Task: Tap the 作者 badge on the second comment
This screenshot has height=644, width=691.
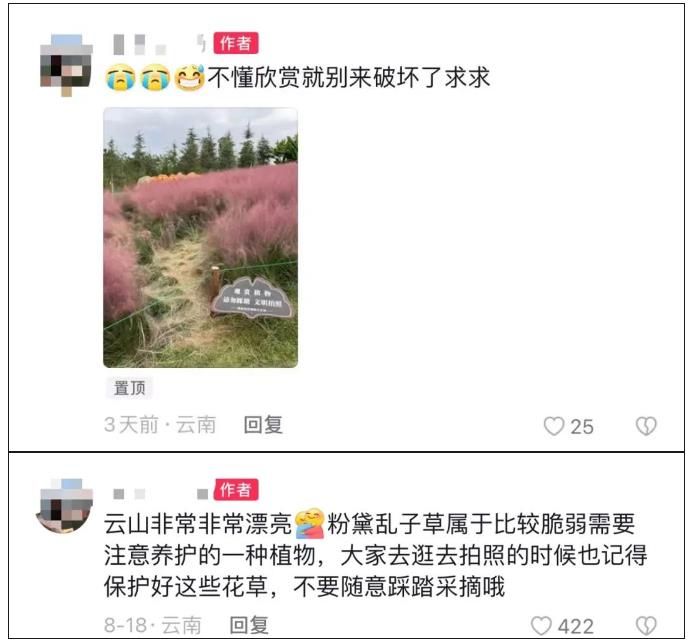Action: point(236,490)
